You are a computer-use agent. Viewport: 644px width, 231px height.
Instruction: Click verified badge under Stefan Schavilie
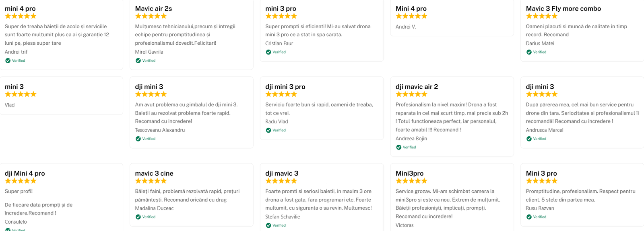pos(268,226)
